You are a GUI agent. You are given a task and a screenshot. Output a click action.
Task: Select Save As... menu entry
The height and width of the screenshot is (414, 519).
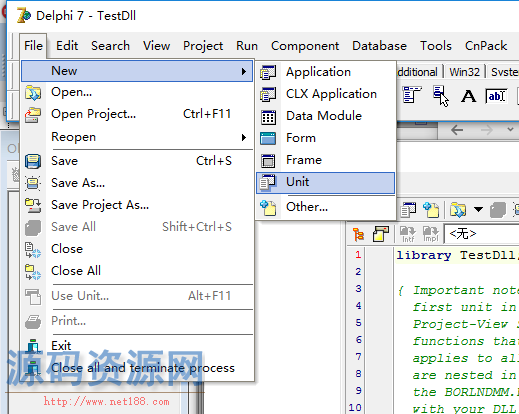(137, 183)
